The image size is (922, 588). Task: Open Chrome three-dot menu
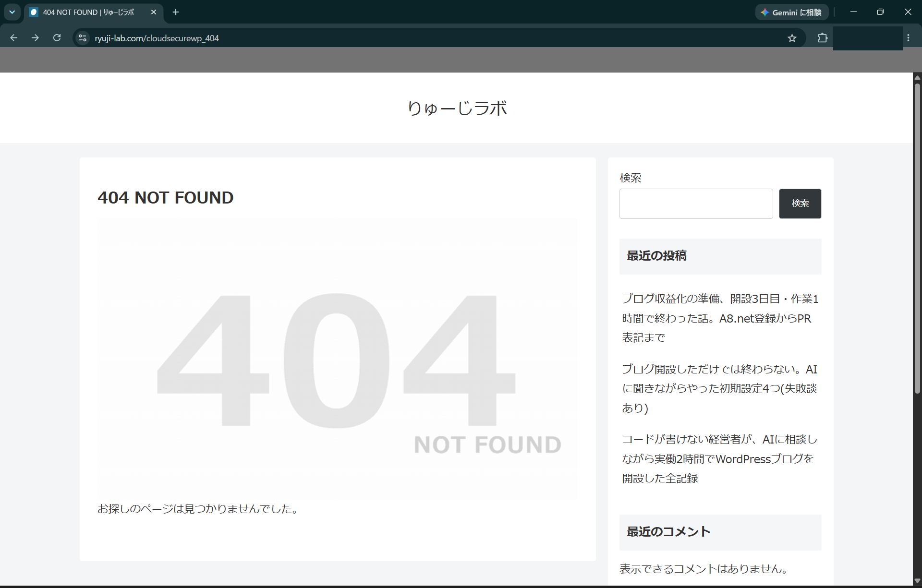(908, 38)
